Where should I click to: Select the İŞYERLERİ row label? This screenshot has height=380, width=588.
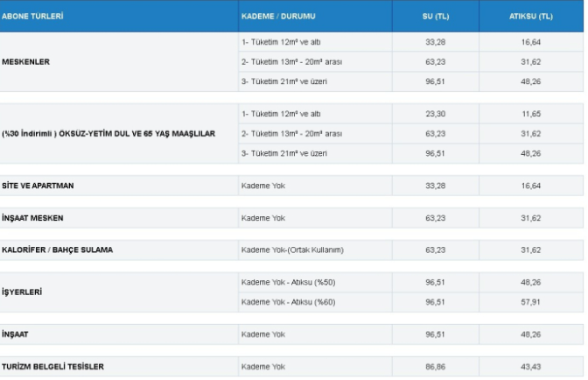point(23,292)
